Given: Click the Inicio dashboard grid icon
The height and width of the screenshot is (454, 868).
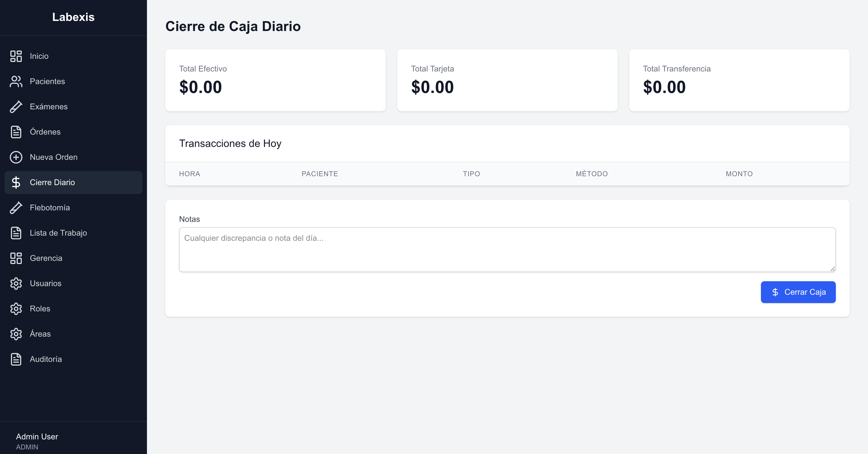Looking at the screenshot, I should 16,56.
